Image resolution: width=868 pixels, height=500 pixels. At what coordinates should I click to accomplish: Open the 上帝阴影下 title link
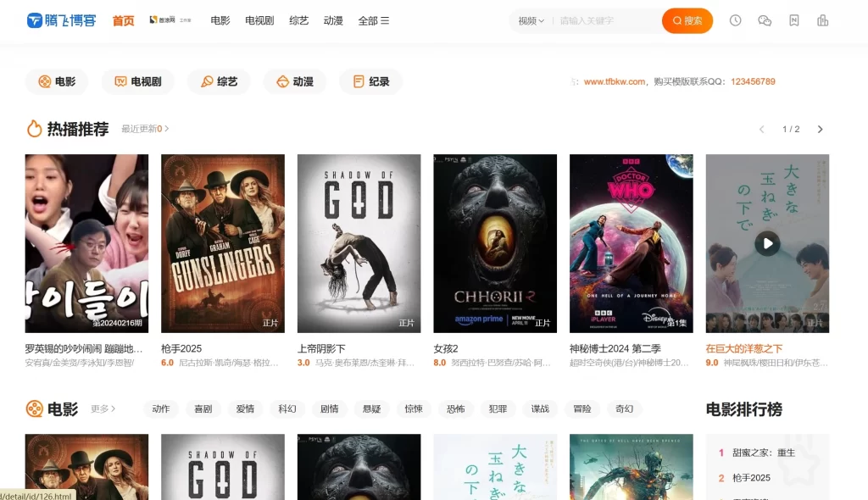point(321,348)
